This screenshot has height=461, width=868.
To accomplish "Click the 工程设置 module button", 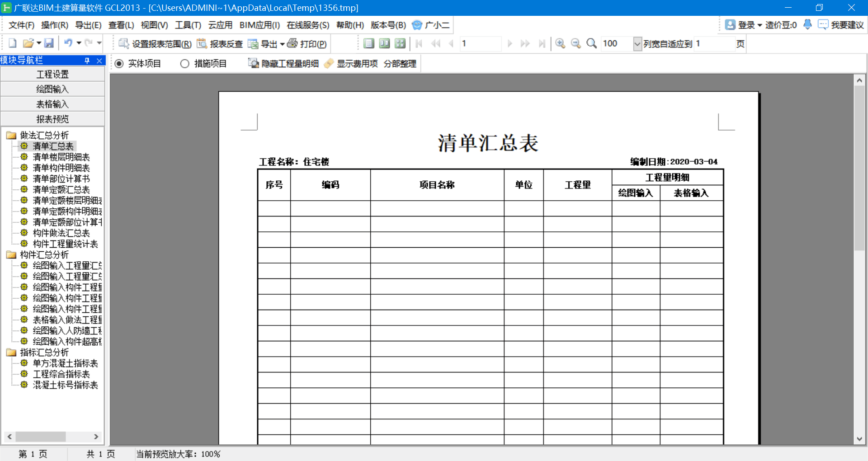I will pos(52,74).
